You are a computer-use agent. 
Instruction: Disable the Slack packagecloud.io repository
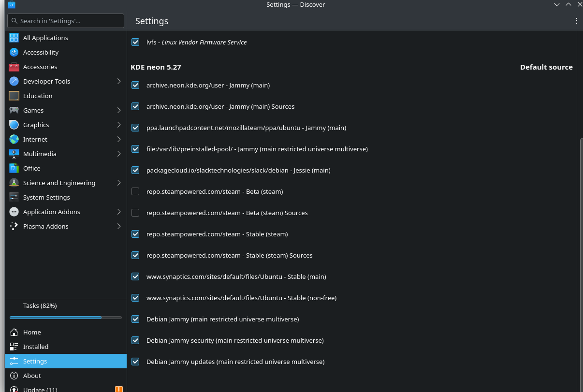coord(135,170)
